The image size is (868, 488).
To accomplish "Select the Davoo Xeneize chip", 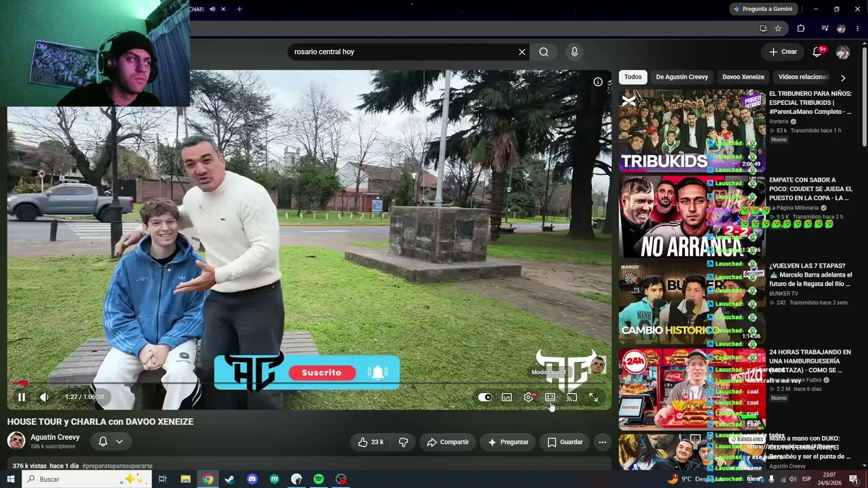I will (743, 77).
